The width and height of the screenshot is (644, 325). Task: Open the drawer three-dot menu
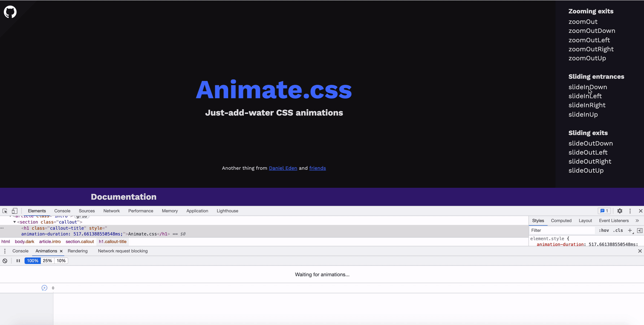click(x=5, y=251)
